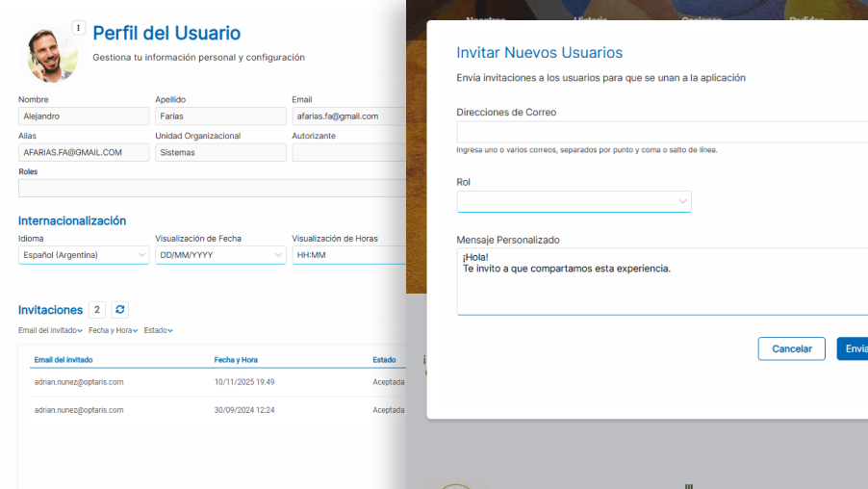Click inside the Mensaje Personalizado text area
This screenshot has width=868, height=489.
pyautogui.click(x=661, y=289)
